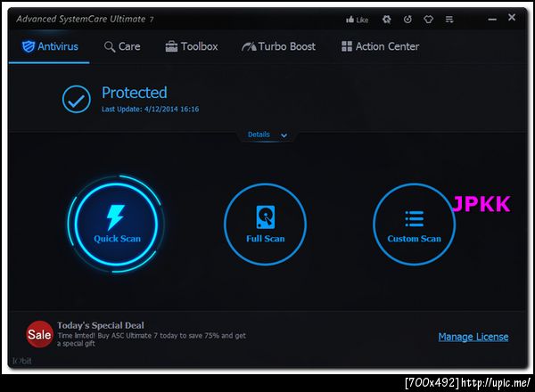Click the IObit logo
The width and height of the screenshot is (535, 392).
tap(21, 361)
